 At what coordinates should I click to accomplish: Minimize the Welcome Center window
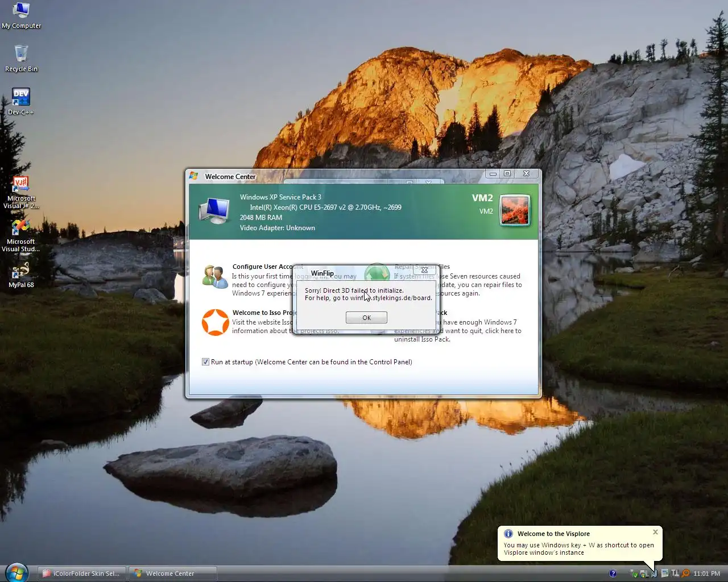pyautogui.click(x=493, y=173)
